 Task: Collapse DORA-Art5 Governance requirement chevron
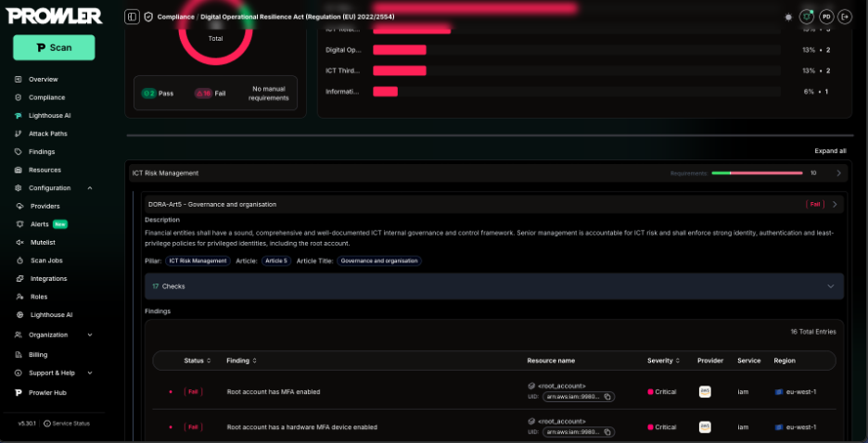pos(835,204)
